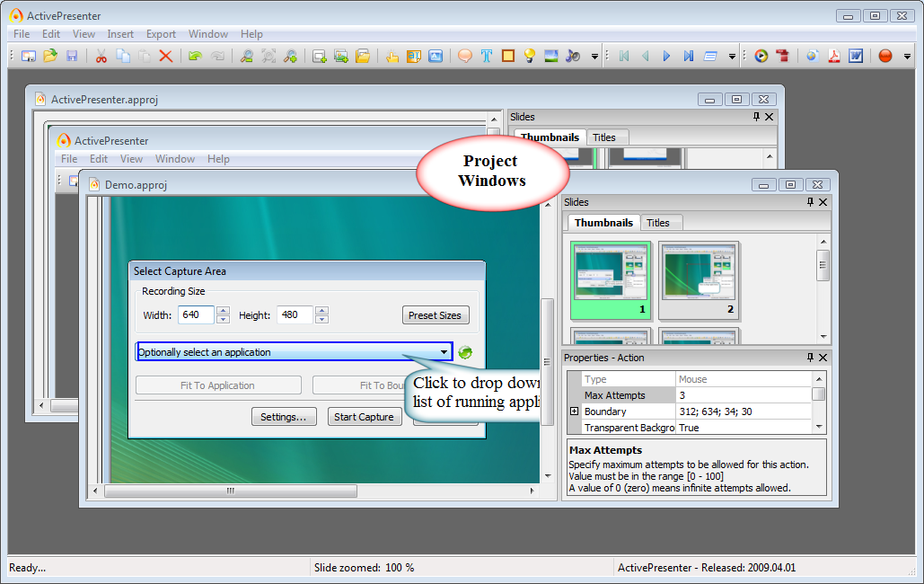Image resolution: width=924 pixels, height=584 pixels.
Task: Insert a text annotation with the T icon
Action: pyautogui.click(x=486, y=56)
